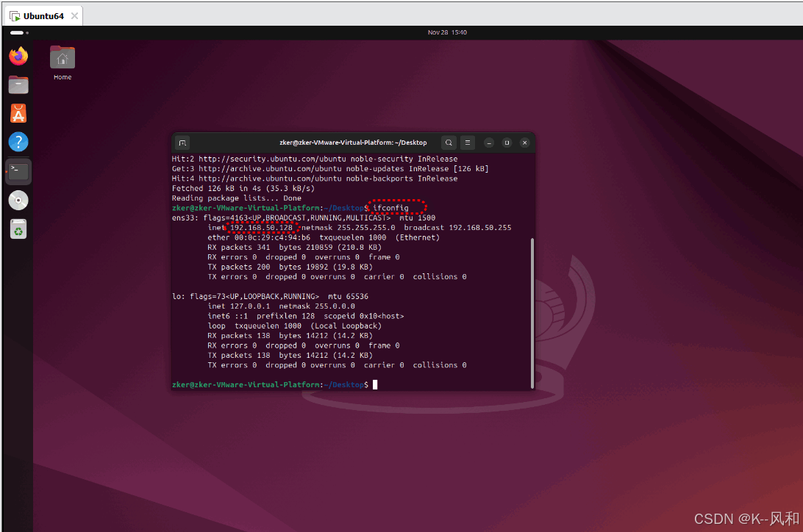Viewport: 803px width, 532px height.
Task: Open the CD/DVD disc icon
Action: (x=18, y=200)
